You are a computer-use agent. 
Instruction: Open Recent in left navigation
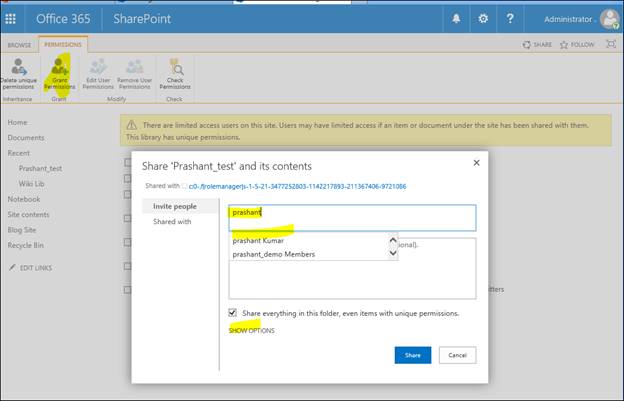(19, 153)
